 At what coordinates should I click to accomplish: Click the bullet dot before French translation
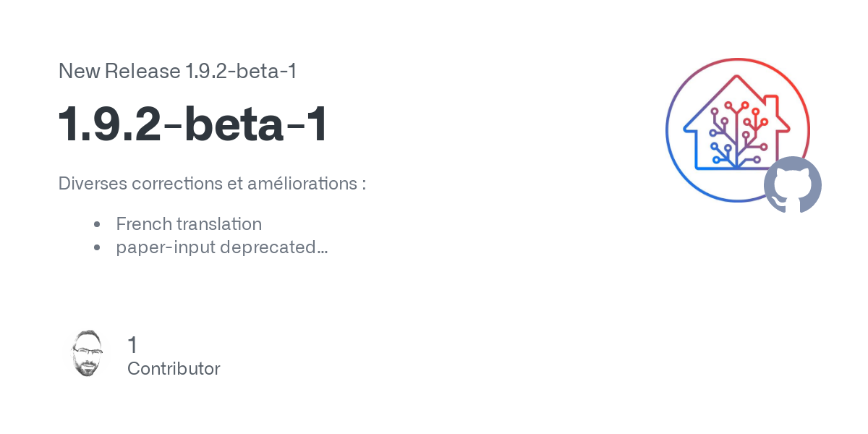pos(97,225)
